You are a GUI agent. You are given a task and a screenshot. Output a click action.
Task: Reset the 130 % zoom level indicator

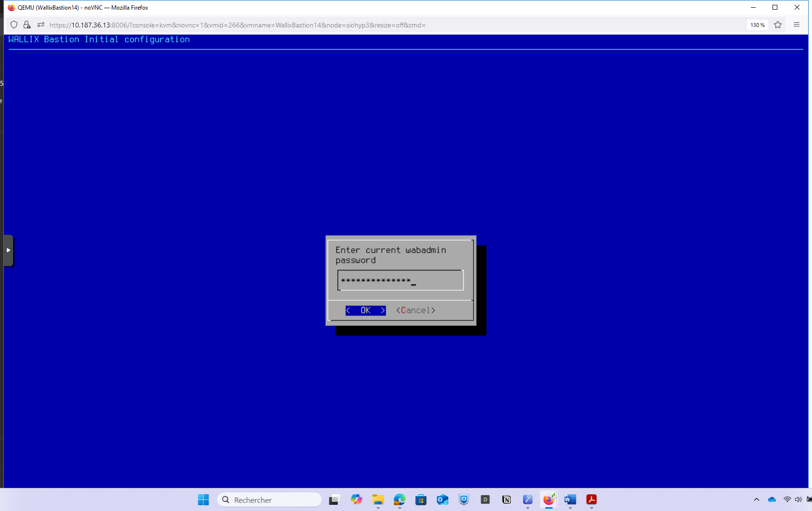click(757, 25)
